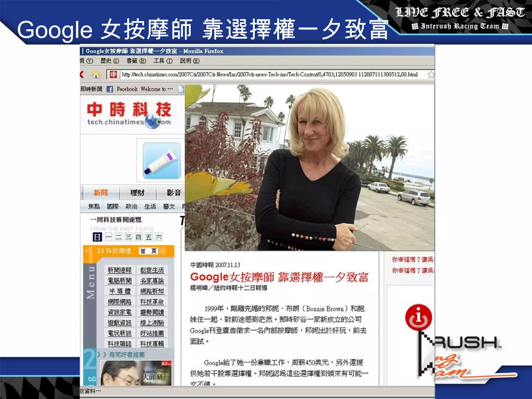Open the 好站推薦 menu link
The image size is (532, 399).
pyautogui.click(x=152, y=333)
